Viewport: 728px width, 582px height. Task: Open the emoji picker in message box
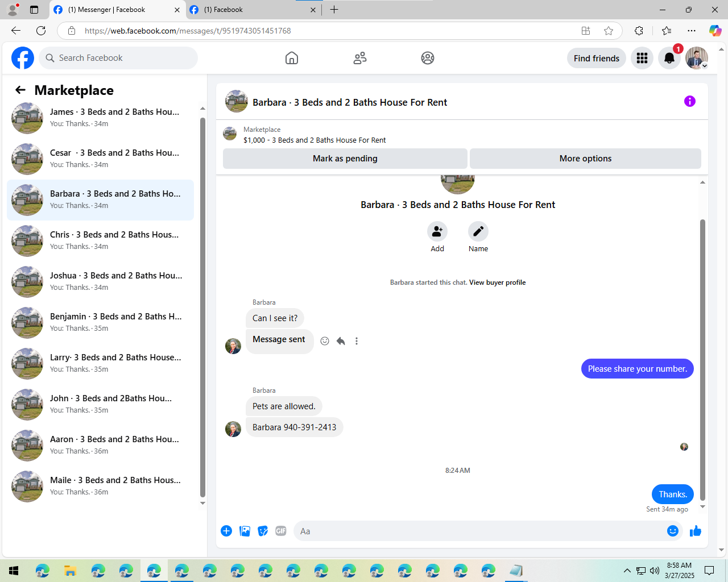point(673,531)
